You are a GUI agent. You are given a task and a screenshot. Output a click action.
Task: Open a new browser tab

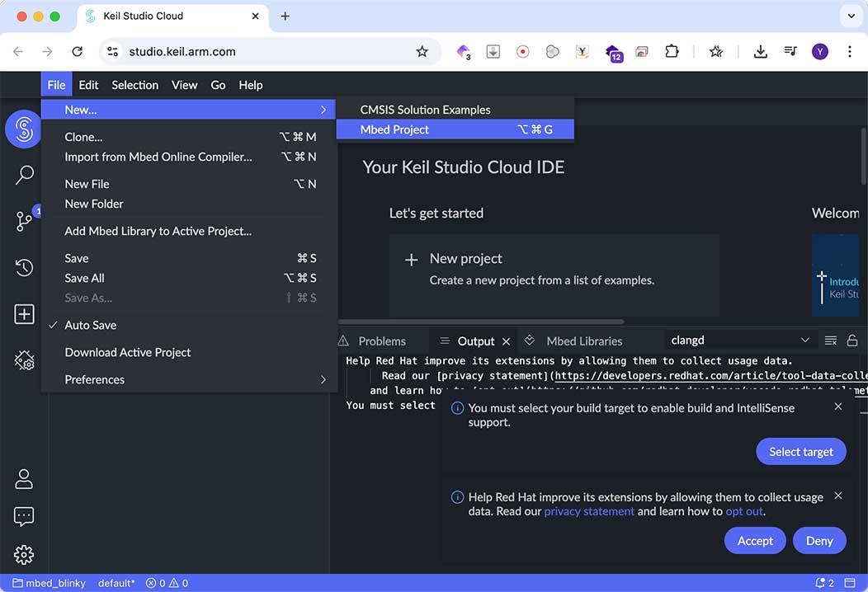285,16
